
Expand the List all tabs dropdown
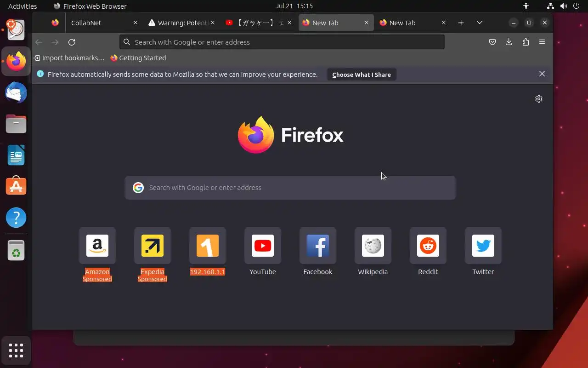coord(480,23)
